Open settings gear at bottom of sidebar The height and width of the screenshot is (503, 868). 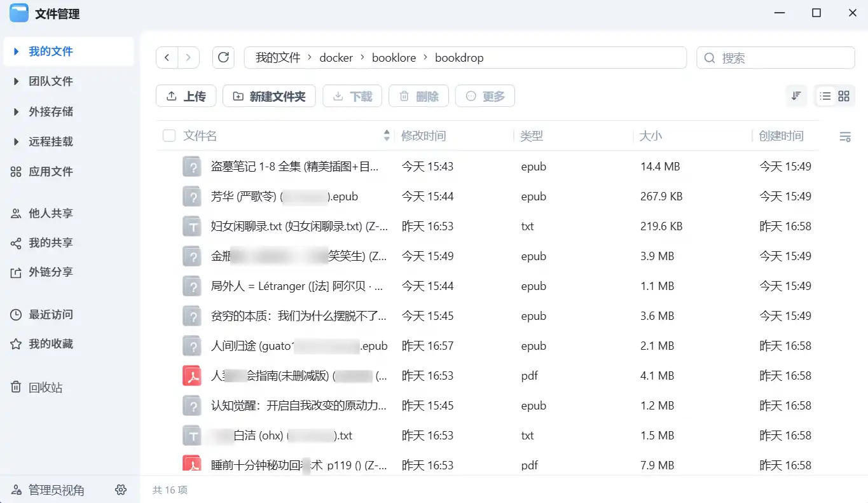pos(121,490)
